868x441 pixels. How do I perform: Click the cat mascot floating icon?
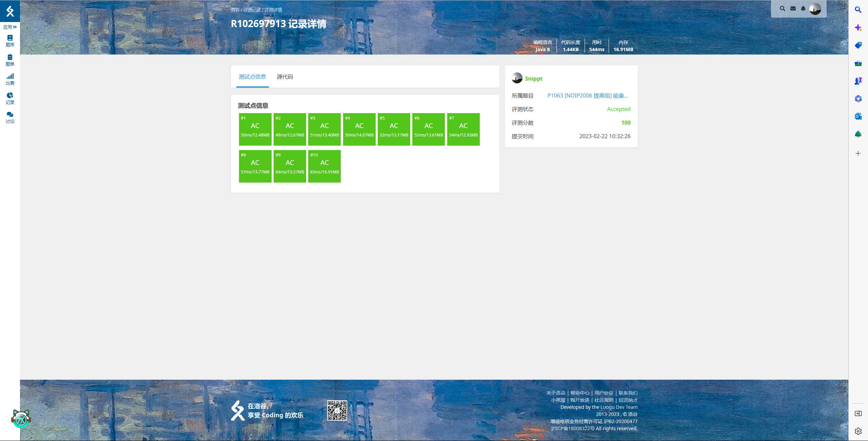[21, 419]
